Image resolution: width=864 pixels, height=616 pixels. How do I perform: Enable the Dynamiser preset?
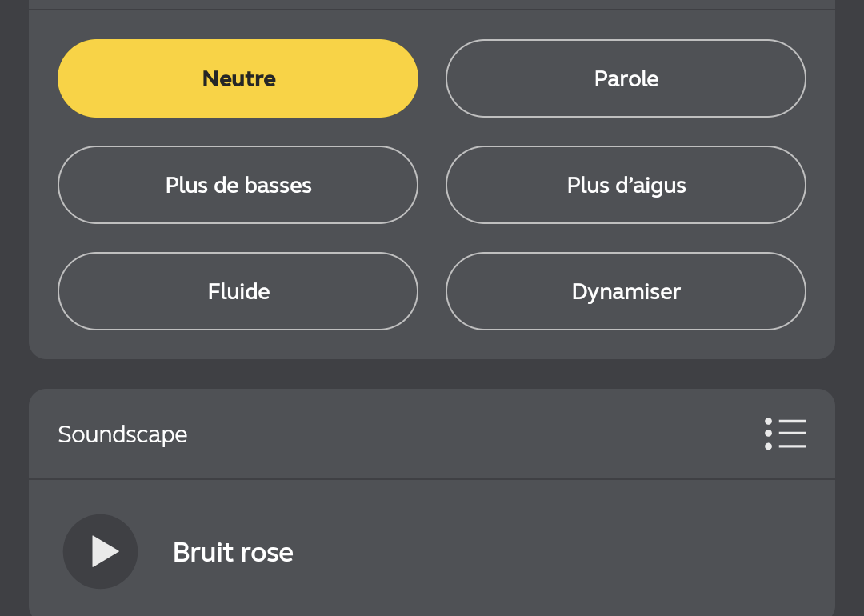[626, 291]
